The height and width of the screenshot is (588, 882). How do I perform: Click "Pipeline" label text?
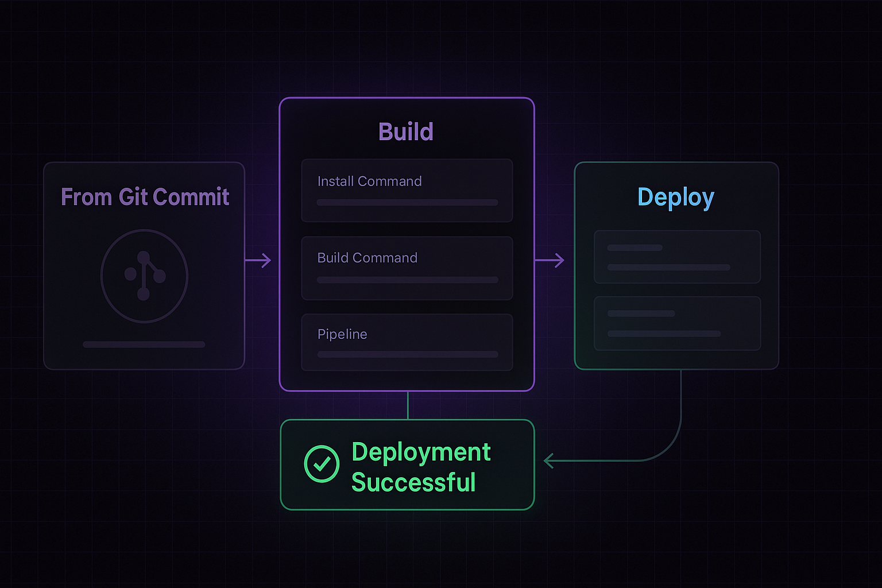[342, 334]
